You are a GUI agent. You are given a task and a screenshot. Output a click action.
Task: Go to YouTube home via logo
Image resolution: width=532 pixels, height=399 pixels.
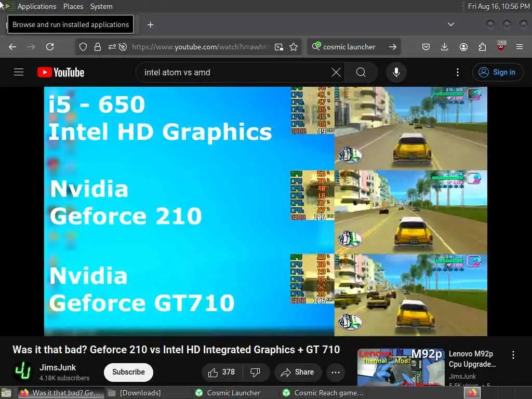(x=61, y=72)
